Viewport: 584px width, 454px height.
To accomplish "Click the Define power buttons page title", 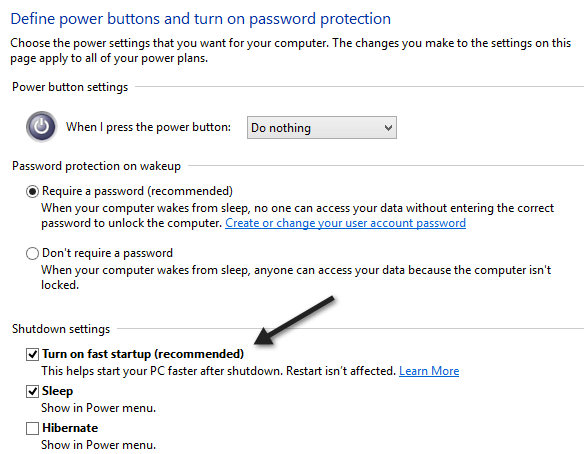I will point(201,19).
